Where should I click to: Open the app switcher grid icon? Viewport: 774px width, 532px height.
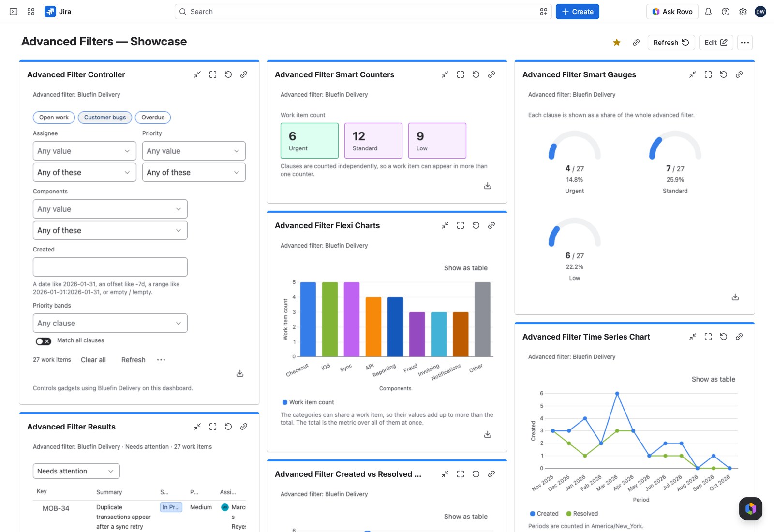tap(31, 12)
